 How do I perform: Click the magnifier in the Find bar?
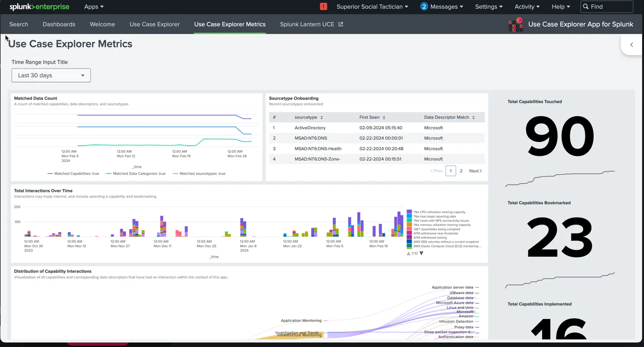586,7
